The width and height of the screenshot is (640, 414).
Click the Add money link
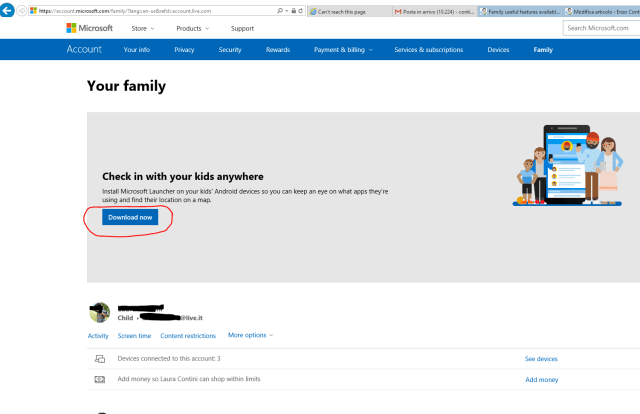[541, 380]
